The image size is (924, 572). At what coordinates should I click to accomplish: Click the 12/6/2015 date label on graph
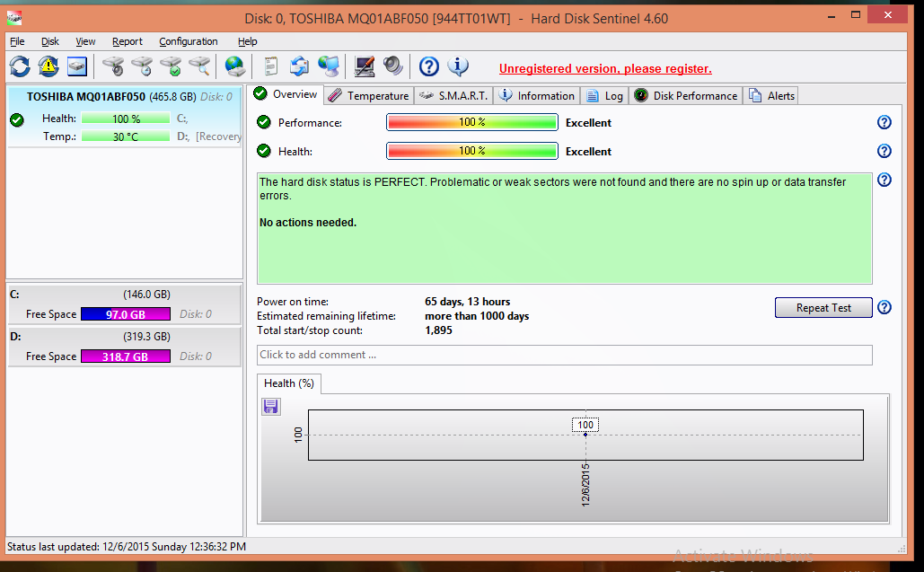[585, 485]
